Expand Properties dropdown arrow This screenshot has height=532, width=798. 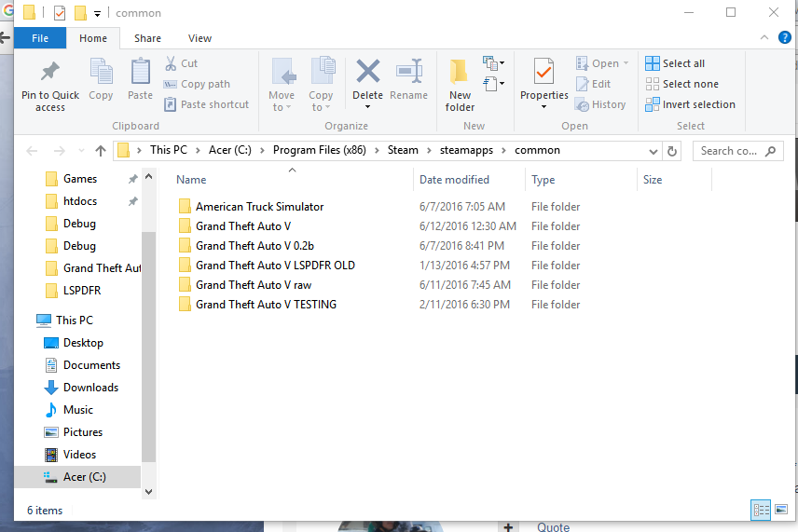click(543, 107)
